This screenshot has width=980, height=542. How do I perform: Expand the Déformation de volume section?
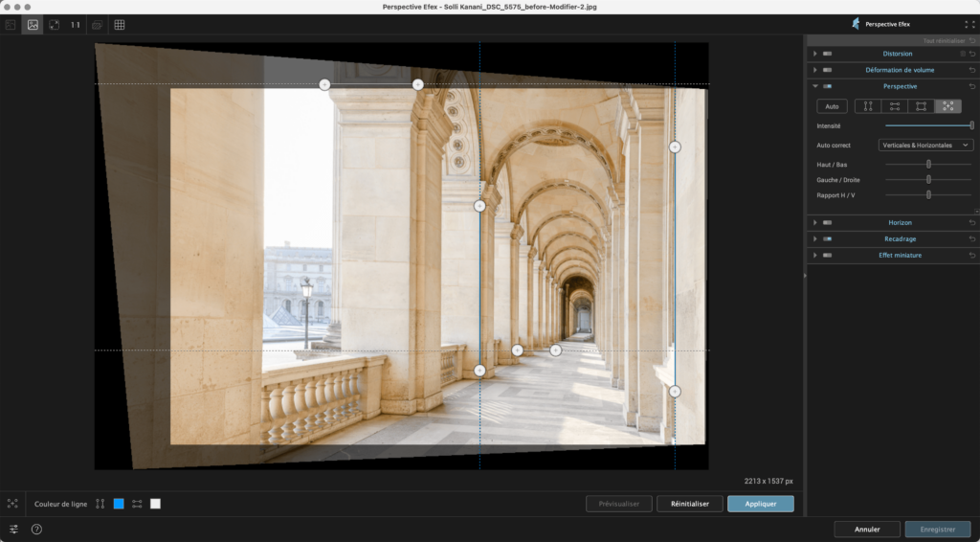tap(815, 70)
